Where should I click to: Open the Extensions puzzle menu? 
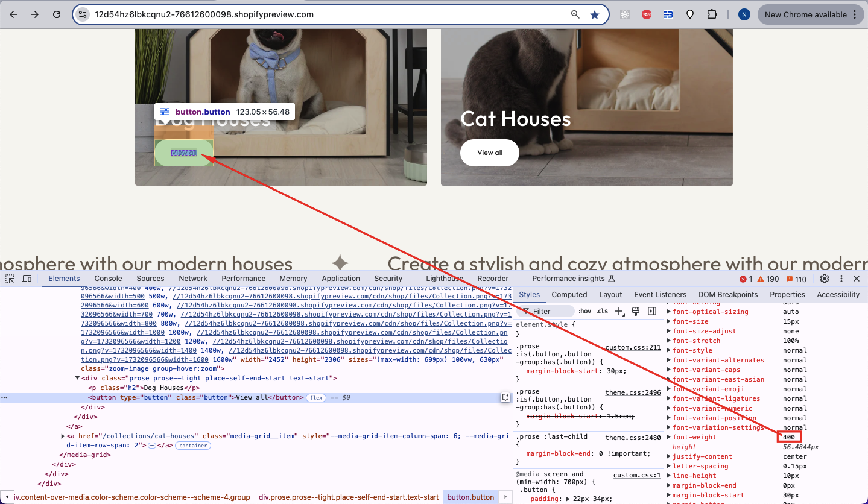click(x=712, y=14)
